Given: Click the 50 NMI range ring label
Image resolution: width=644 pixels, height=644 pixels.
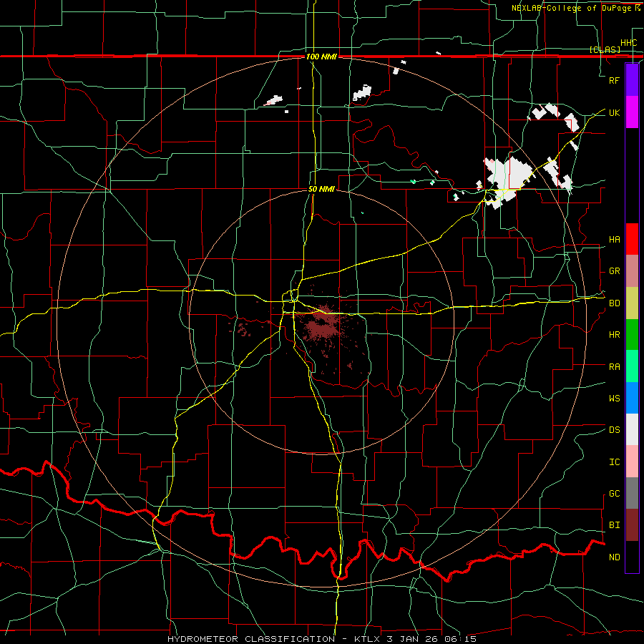Looking at the screenshot, I should tap(321, 190).
